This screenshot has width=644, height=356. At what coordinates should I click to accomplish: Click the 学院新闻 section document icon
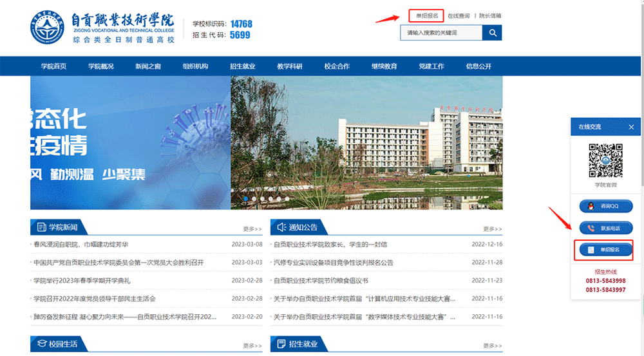tap(41, 227)
